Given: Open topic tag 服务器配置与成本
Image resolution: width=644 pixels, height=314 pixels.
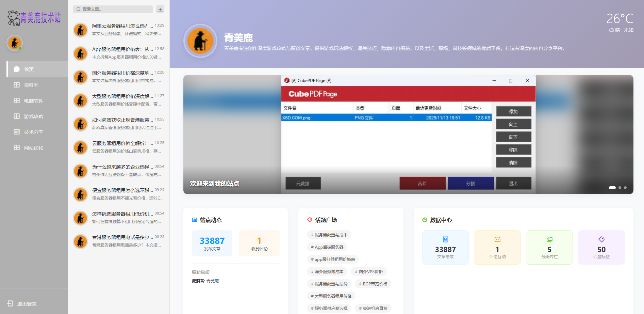Looking at the screenshot, I should [329, 235].
